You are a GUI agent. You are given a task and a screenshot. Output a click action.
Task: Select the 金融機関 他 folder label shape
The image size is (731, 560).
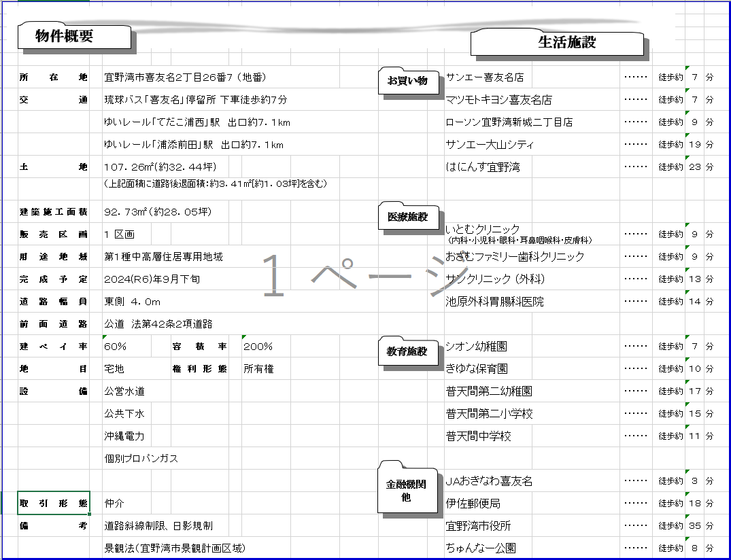point(407,491)
